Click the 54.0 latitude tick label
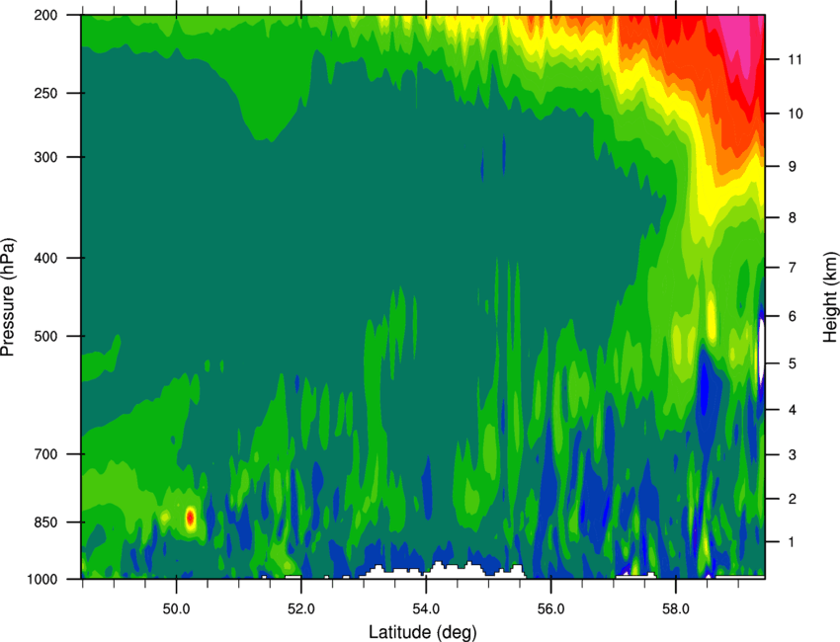 click(426, 609)
